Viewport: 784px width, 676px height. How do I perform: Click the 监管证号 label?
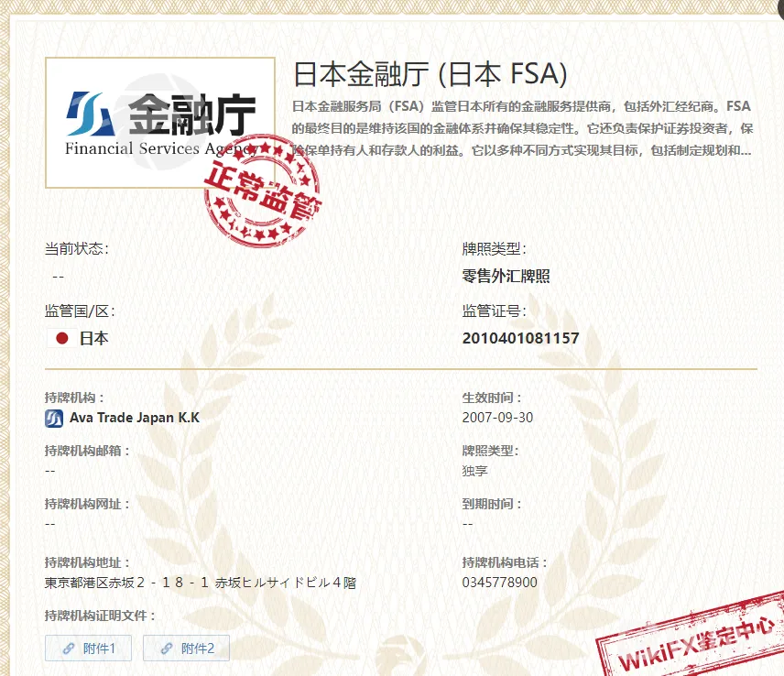coord(494,311)
